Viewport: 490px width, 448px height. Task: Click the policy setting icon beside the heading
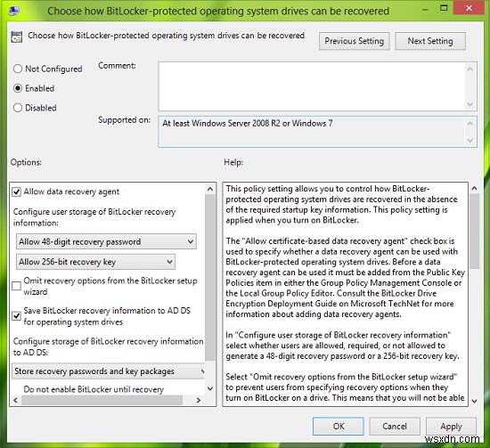coord(16,37)
